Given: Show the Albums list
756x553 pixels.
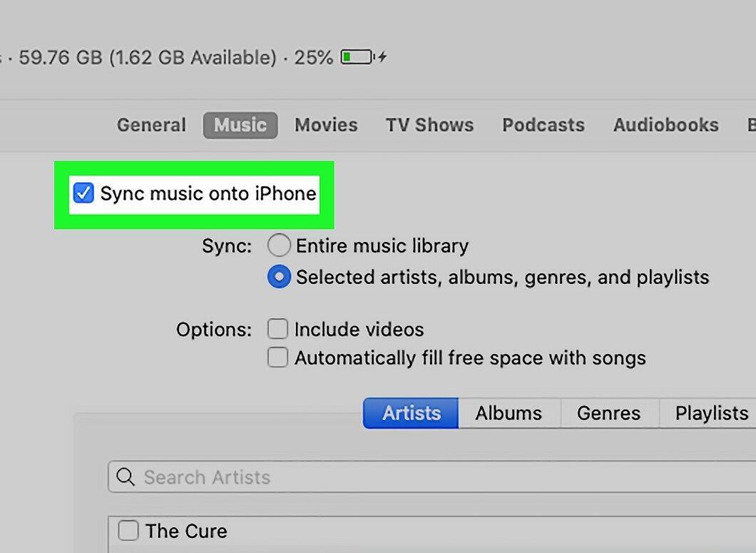Looking at the screenshot, I should pos(509,413).
